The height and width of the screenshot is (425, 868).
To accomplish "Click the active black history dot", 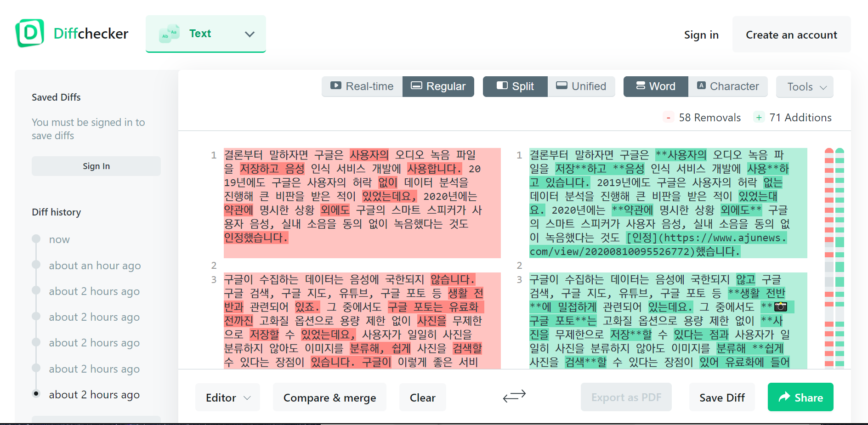I will point(36,394).
